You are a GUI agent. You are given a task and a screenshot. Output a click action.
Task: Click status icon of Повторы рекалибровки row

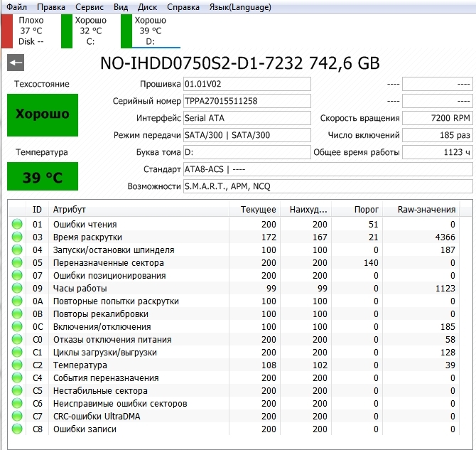pos(17,314)
